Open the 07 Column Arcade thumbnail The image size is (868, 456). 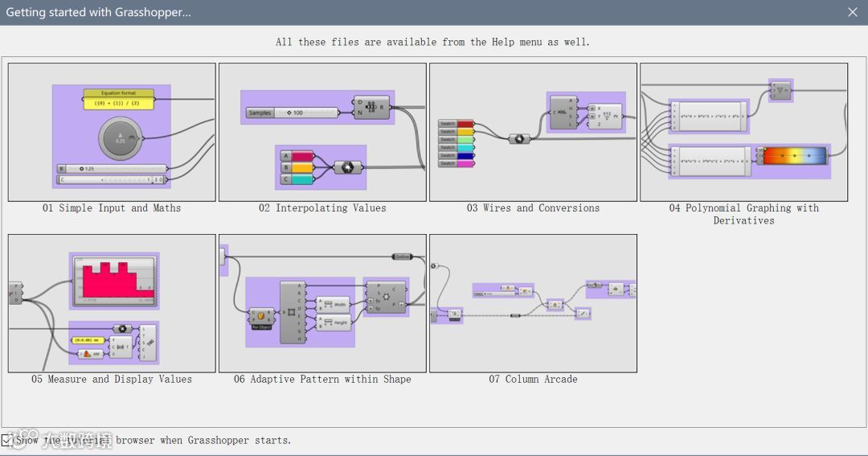tap(533, 303)
